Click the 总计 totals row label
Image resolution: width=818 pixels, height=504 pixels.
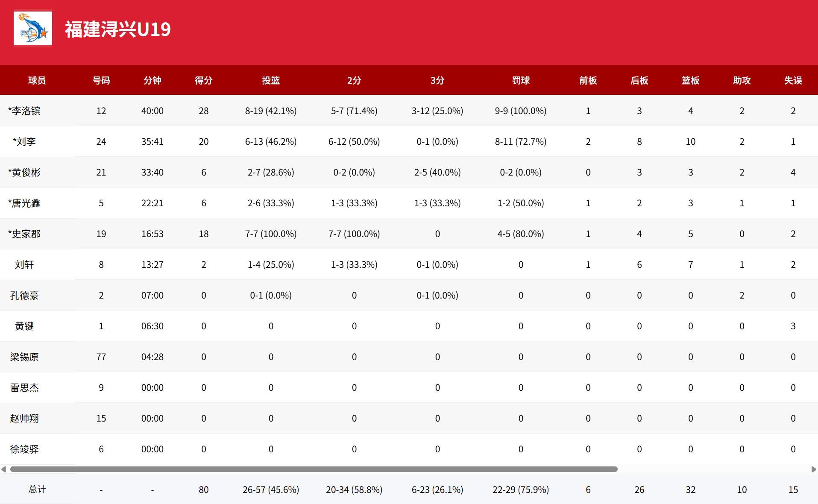[x=37, y=489]
